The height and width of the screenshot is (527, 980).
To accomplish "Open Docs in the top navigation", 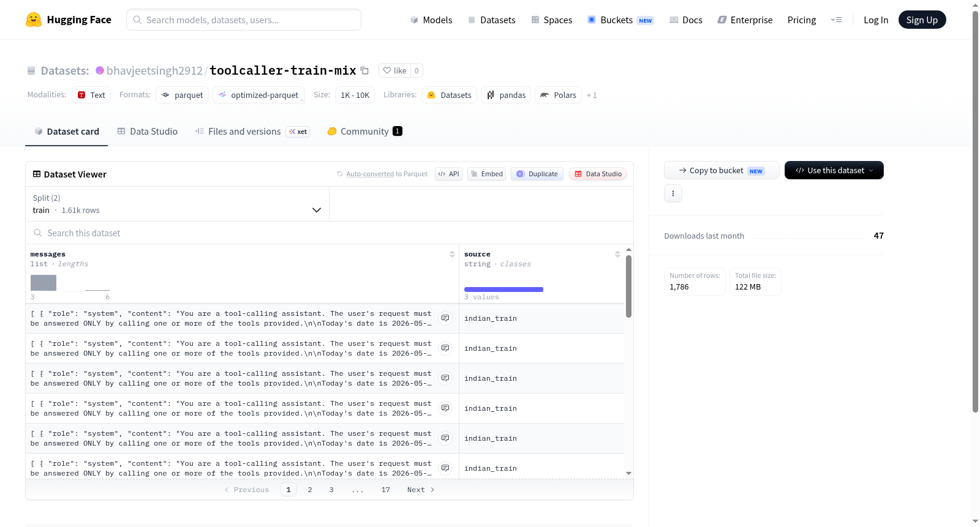I will click(686, 20).
